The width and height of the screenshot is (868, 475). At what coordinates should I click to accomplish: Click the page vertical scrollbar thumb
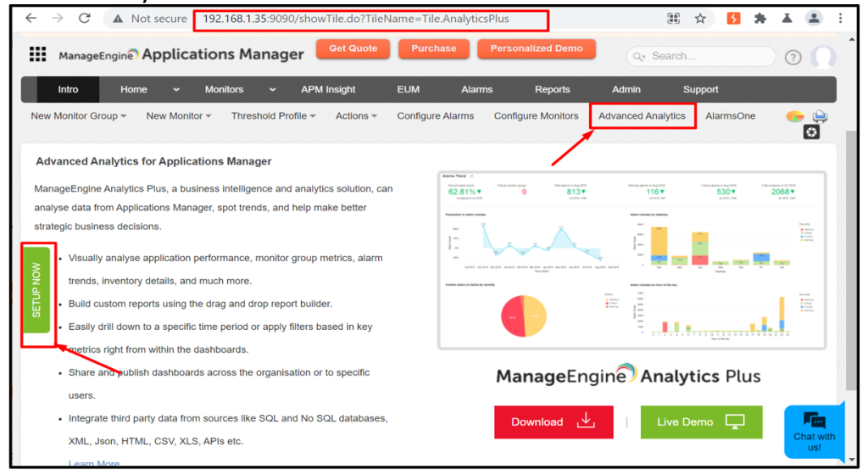click(851, 260)
